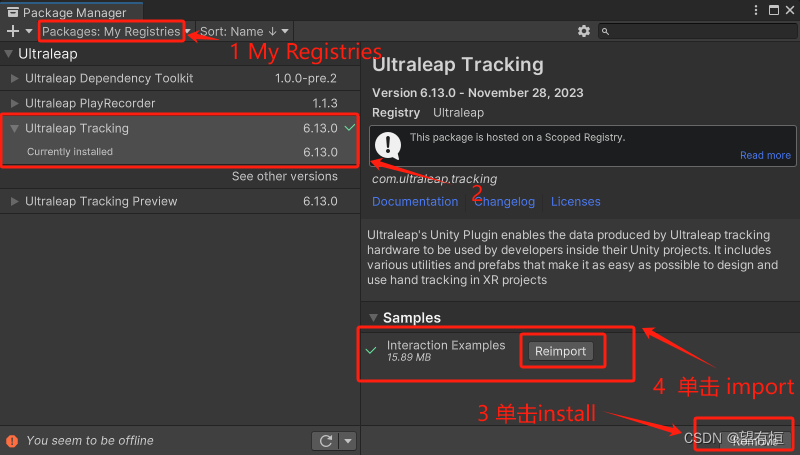Screen dimensions: 800x455
Task: Expand Ultraleap PlayRecorder versions
Action: tap(14, 104)
